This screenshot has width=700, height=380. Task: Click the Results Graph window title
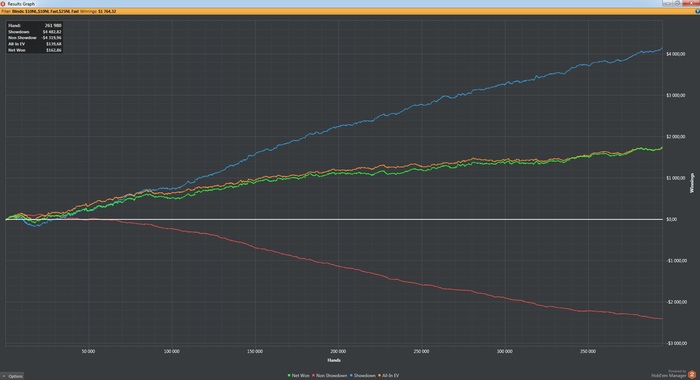tap(21, 4)
